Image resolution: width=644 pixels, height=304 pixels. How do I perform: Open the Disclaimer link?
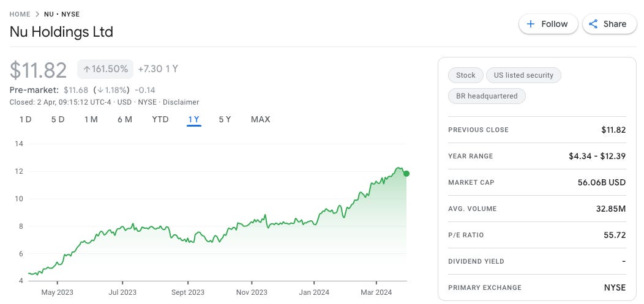coord(181,102)
